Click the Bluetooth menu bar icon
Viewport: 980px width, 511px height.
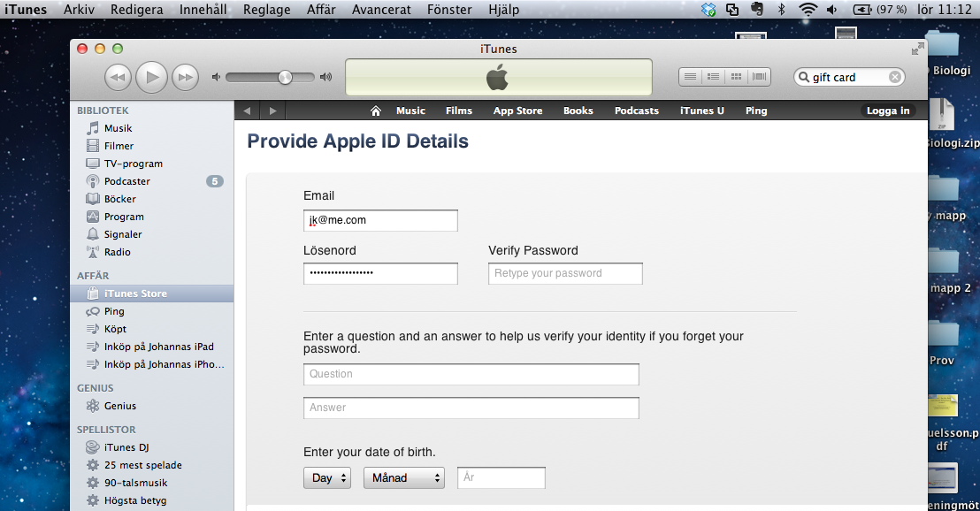coord(781,10)
